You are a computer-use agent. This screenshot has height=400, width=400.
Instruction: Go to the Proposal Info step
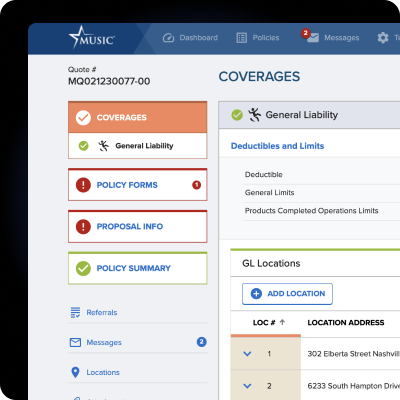point(138,227)
